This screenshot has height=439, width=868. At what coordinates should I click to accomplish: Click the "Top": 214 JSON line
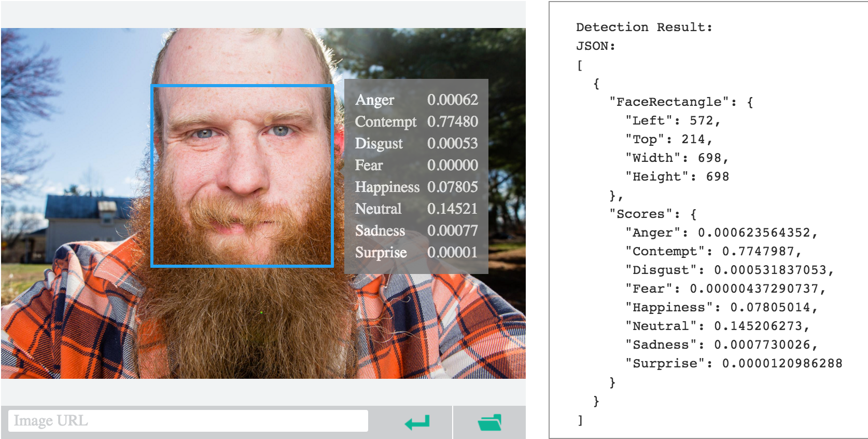pyautogui.click(x=669, y=139)
